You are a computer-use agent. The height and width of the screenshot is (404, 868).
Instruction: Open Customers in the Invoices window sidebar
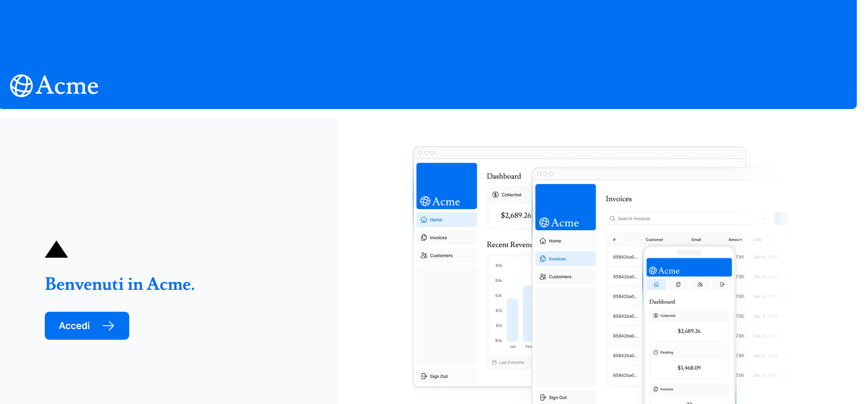565,277
